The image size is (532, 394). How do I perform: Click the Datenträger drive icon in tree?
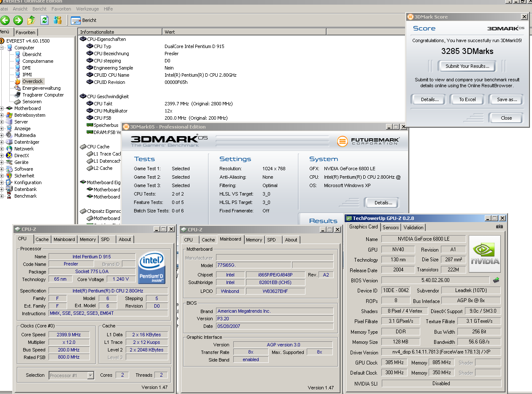click(x=10, y=142)
